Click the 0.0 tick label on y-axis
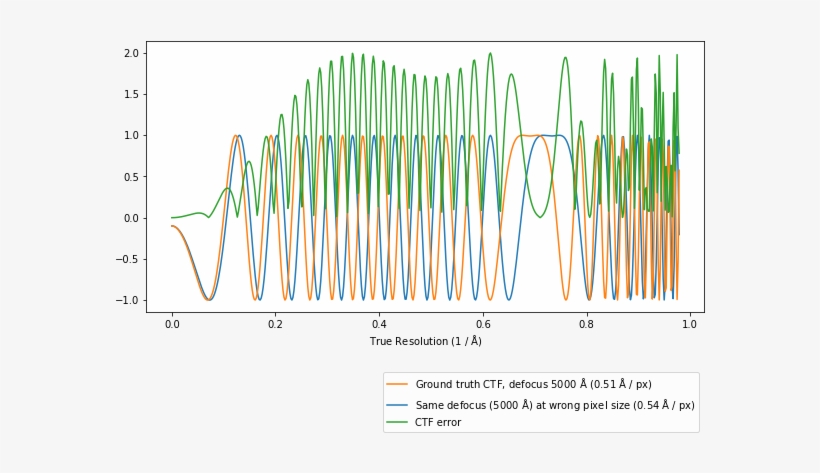Viewport: 820px width, 473px height. point(130,218)
